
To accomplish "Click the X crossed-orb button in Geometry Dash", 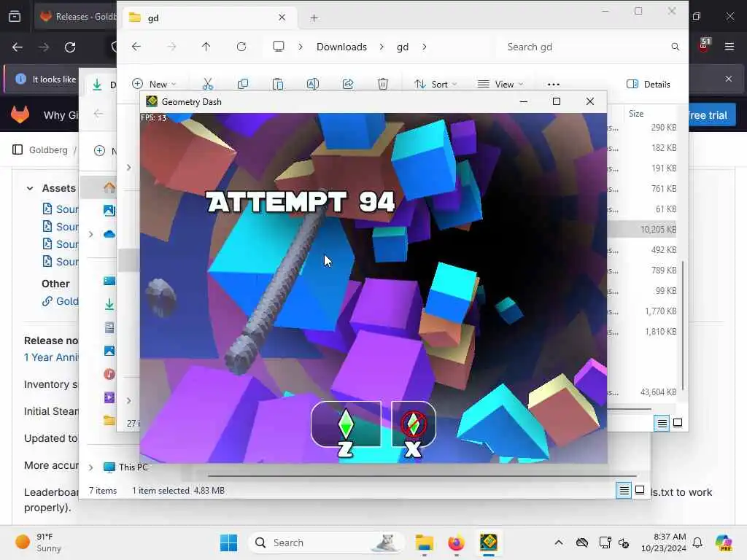I will click(414, 425).
